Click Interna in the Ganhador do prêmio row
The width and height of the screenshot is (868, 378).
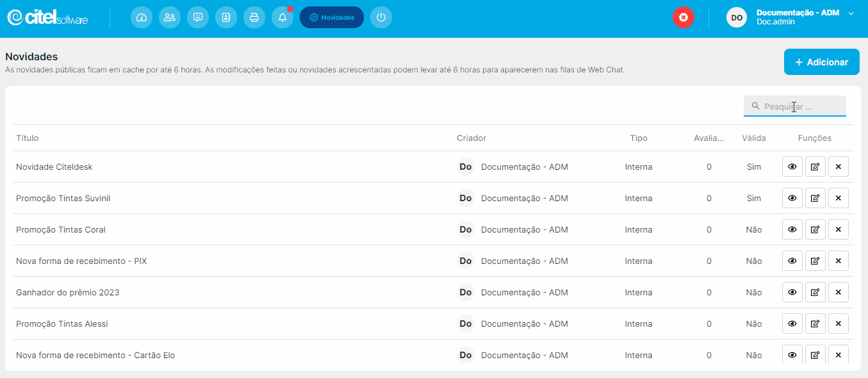click(639, 292)
